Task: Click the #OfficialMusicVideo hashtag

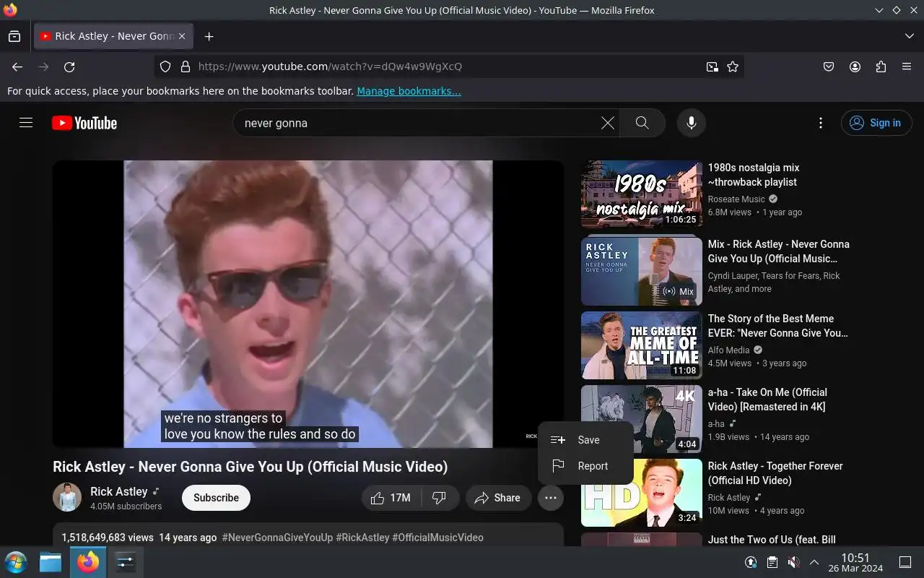Action: [437, 538]
